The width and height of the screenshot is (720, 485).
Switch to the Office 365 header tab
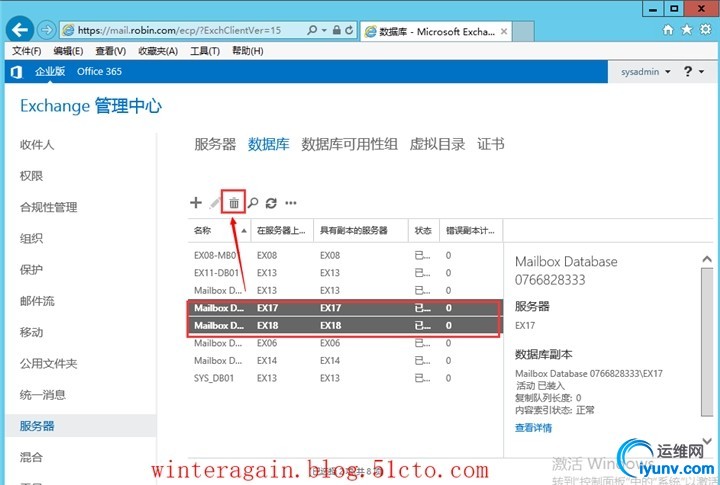click(x=99, y=72)
